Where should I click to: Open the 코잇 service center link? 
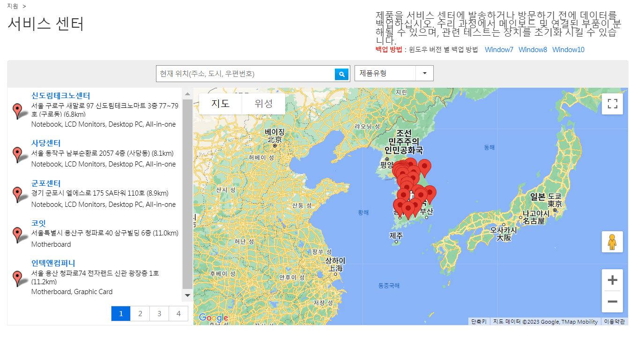pos(38,223)
